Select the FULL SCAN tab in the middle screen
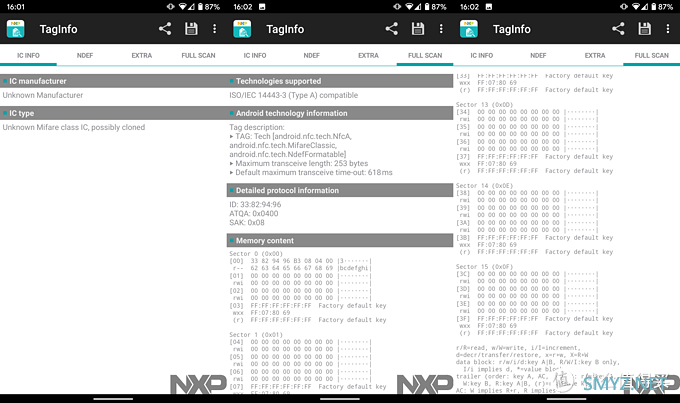The height and width of the screenshot is (403, 680). 425,56
